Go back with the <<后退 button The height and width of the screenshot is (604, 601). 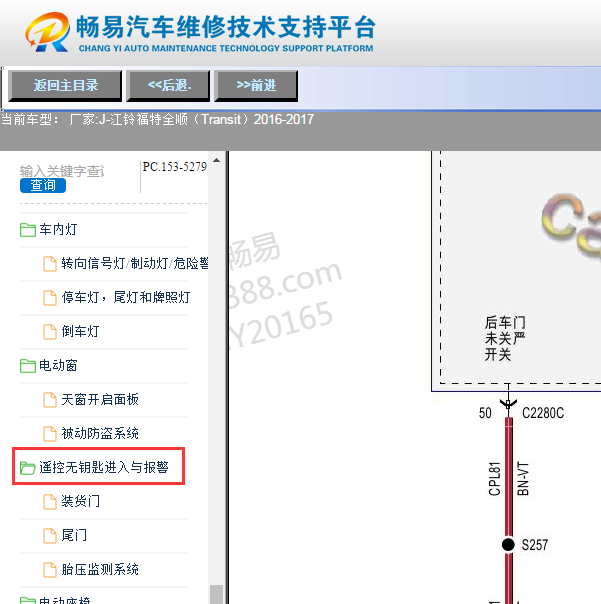click(x=168, y=86)
